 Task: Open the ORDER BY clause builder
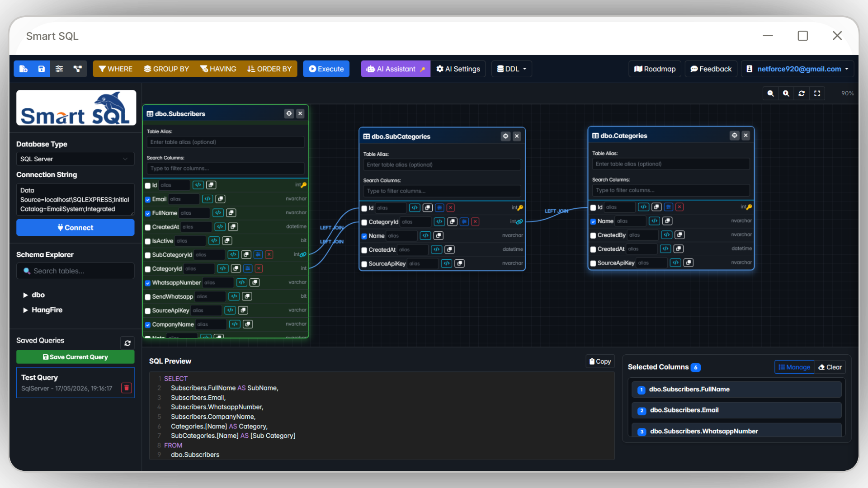click(269, 69)
